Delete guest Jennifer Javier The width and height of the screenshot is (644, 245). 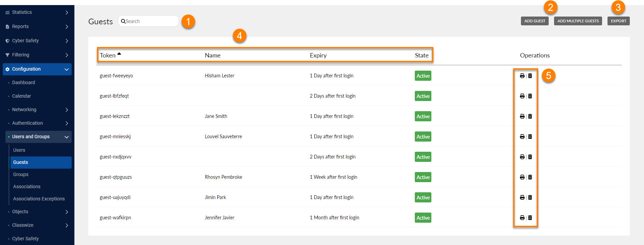(x=530, y=218)
